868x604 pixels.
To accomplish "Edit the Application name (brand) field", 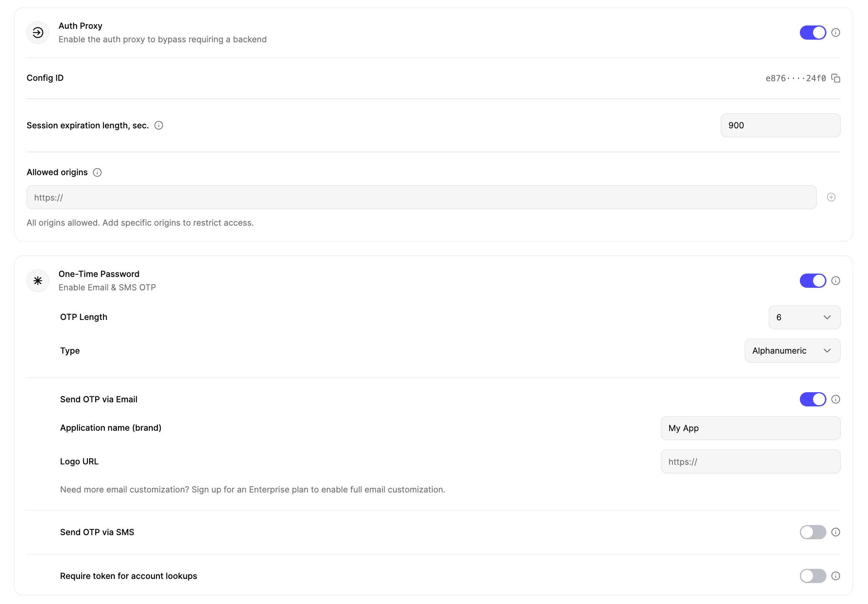I will (x=751, y=428).
